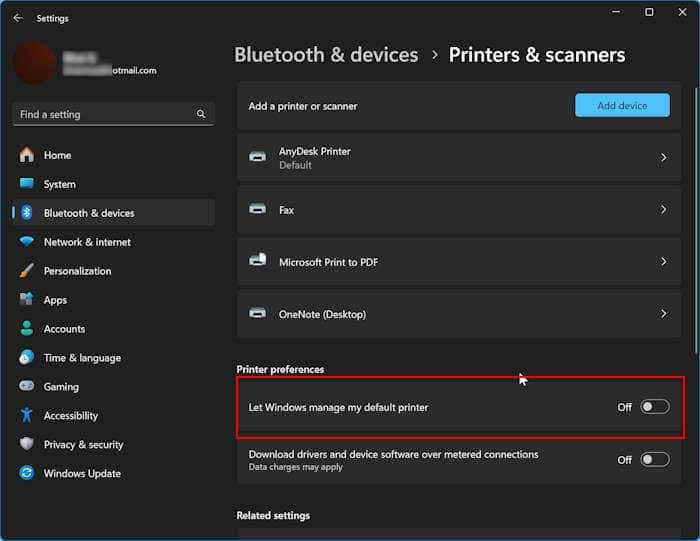Click the Personalization paintbrush icon
Image resolution: width=700 pixels, height=541 pixels.
(x=27, y=270)
